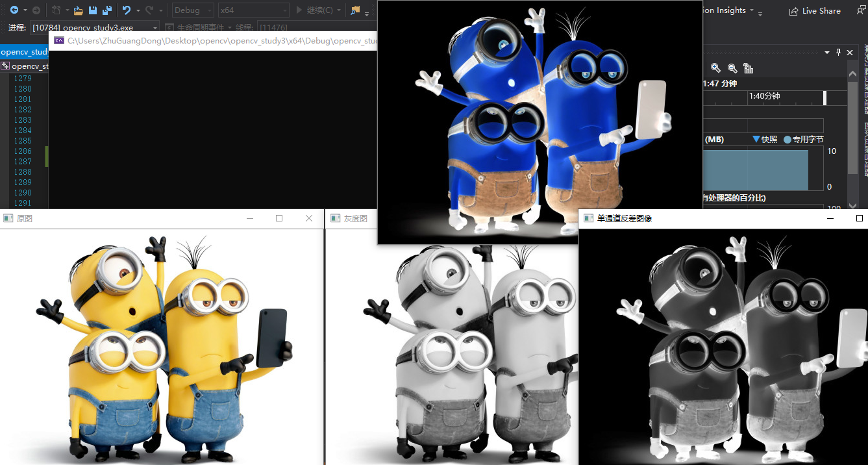
Task: Click the 快照 snapshot legend marker
Action: (756, 139)
